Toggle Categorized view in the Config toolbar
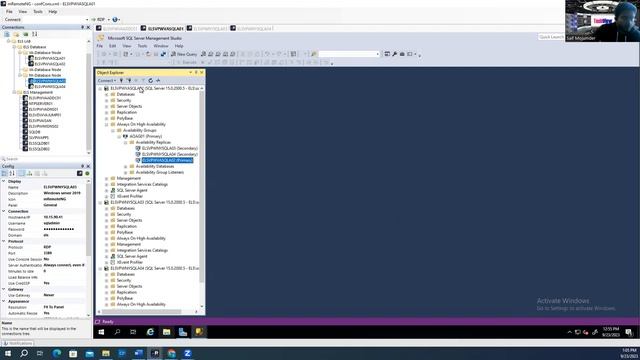 (4, 173)
